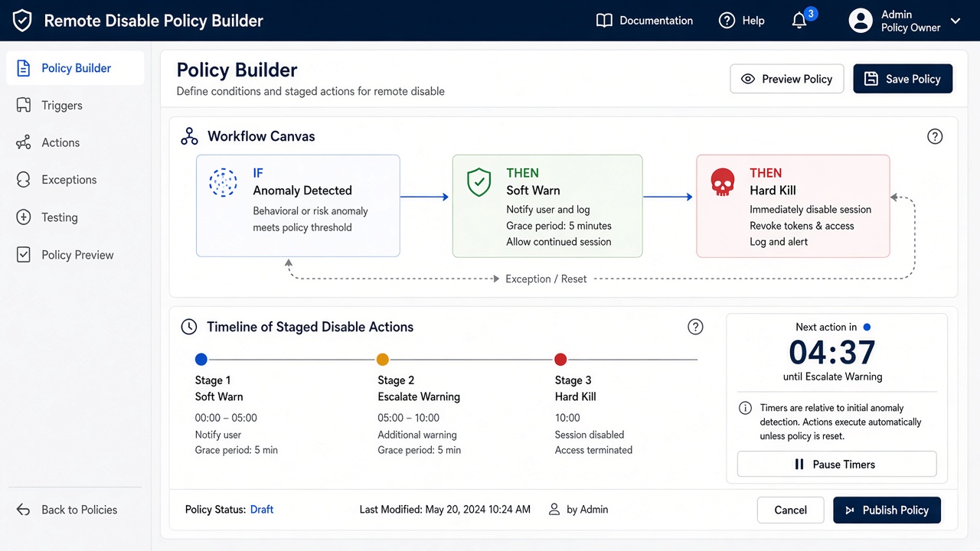Click Back to Policies link
This screenshot has width=980, height=551.
[67, 510]
